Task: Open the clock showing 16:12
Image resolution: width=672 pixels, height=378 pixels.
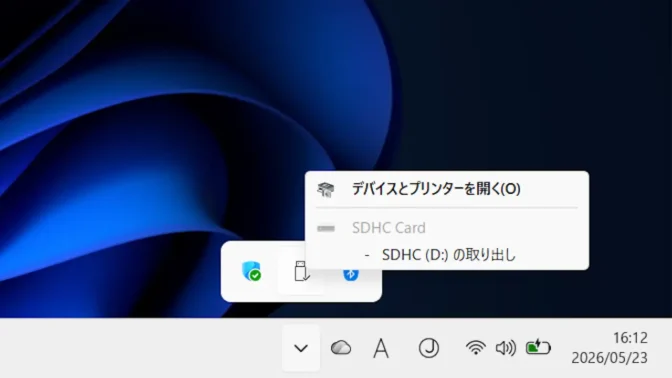Action: [630, 338]
